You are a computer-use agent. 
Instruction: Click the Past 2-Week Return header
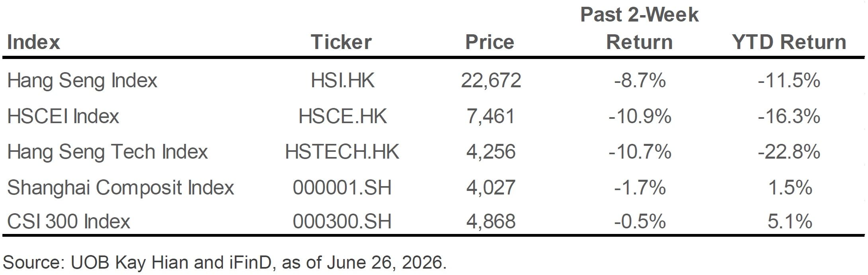[640, 29]
